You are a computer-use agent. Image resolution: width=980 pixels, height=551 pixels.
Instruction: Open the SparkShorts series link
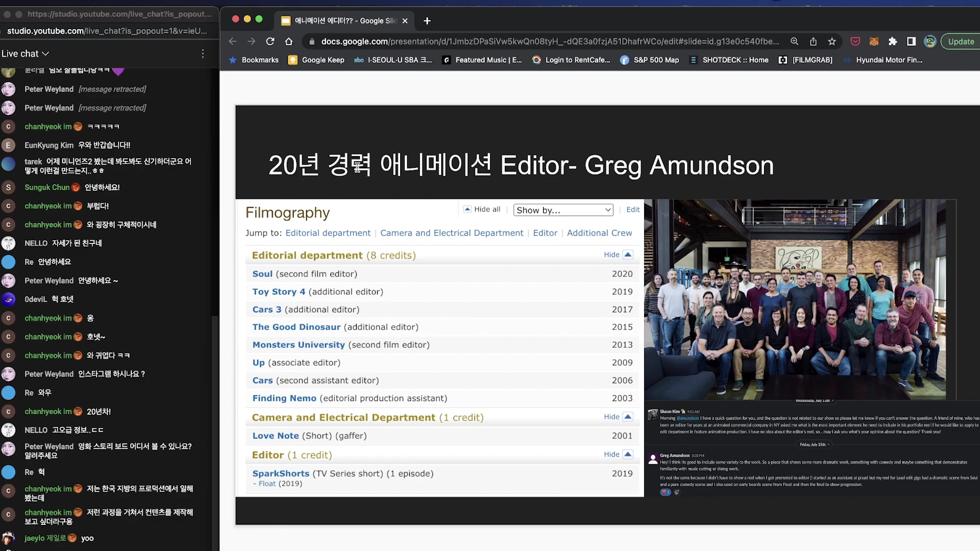[281, 473]
